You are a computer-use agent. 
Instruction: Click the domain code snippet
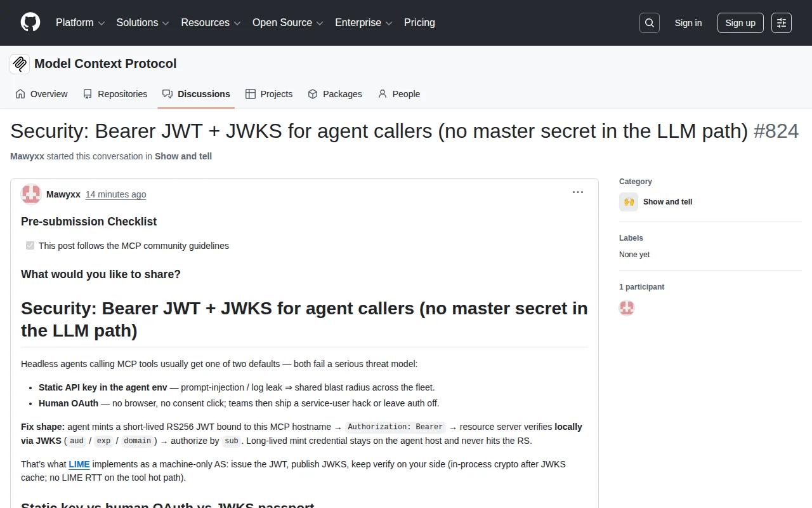[x=138, y=441]
